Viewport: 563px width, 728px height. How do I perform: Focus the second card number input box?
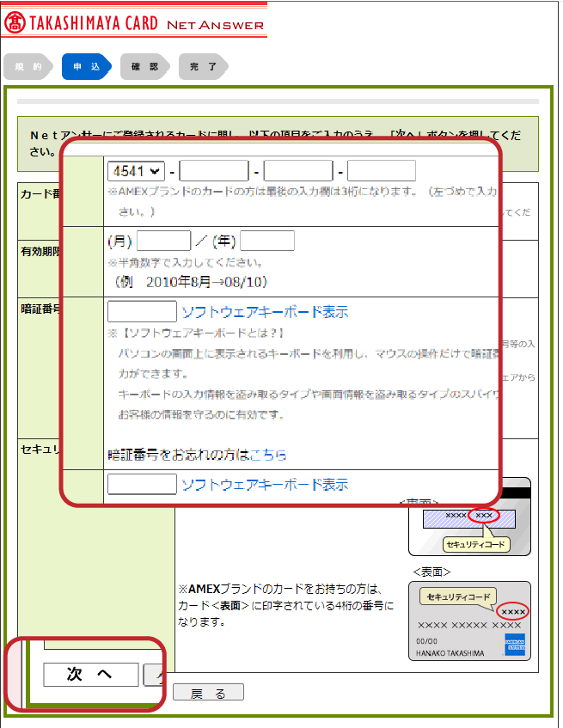(x=214, y=171)
